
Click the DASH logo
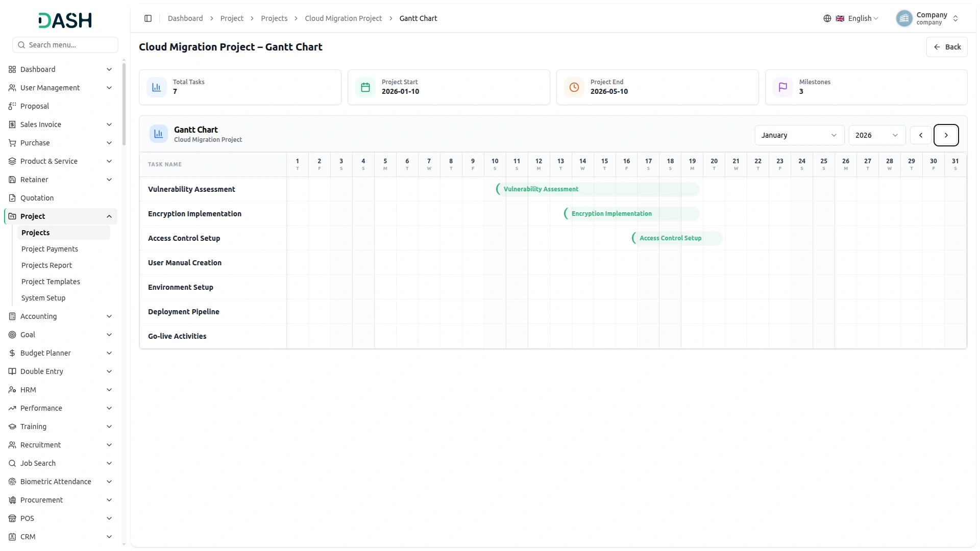[65, 20]
